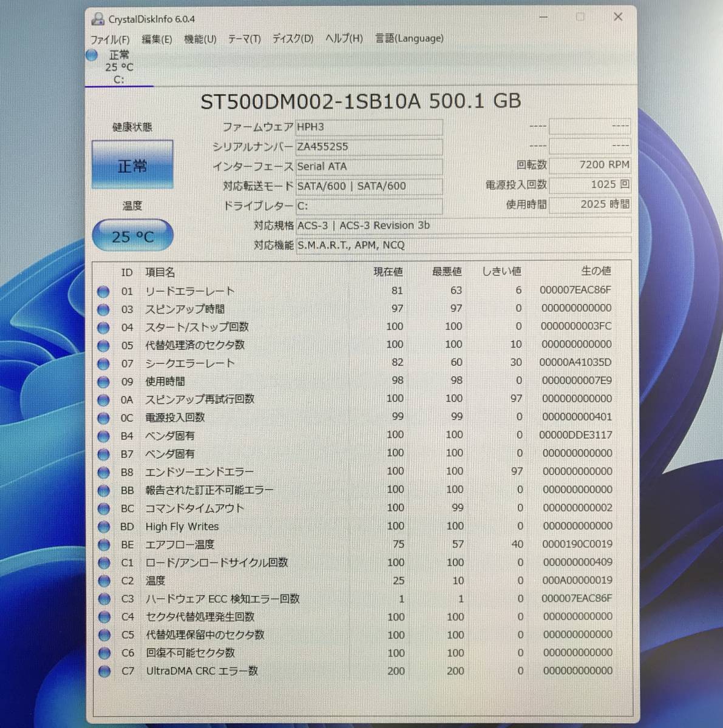Open the 編集(E) menu
This screenshot has height=728, width=723.
tap(157, 39)
